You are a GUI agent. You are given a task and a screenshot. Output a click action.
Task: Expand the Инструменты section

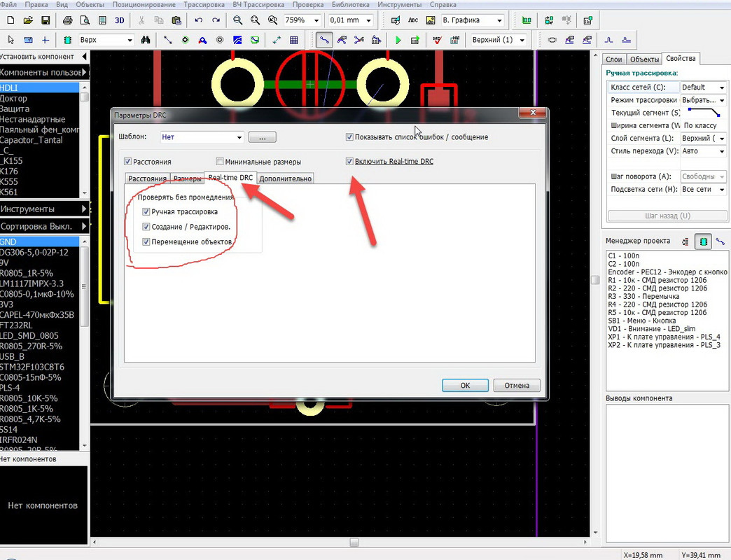click(44, 209)
